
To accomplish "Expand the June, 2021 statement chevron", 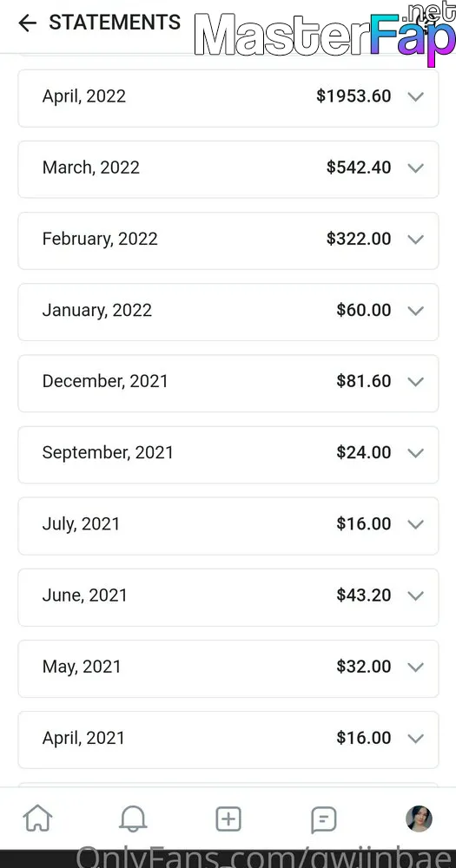I will click(x=415, y=595).
